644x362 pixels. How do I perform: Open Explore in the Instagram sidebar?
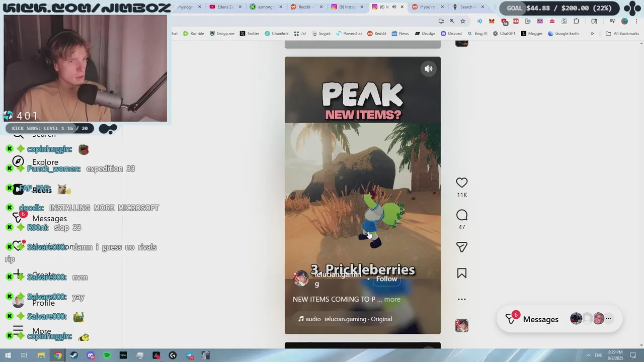(x=35, y=162)
